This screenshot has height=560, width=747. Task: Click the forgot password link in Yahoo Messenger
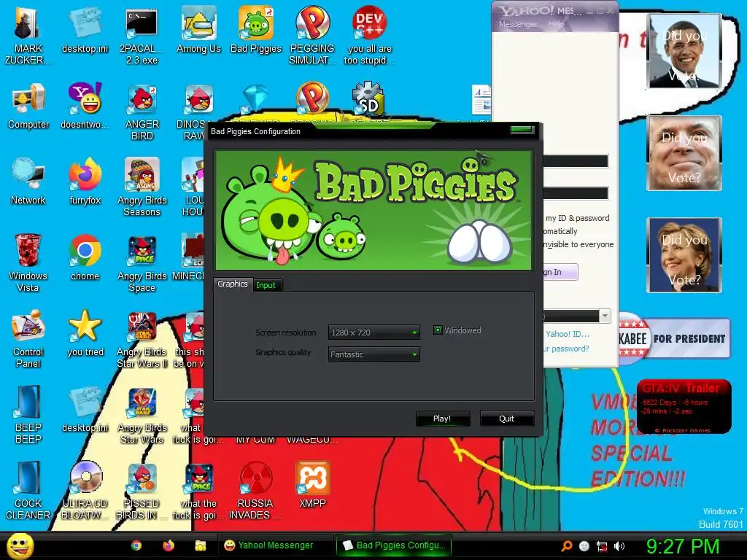566,349
